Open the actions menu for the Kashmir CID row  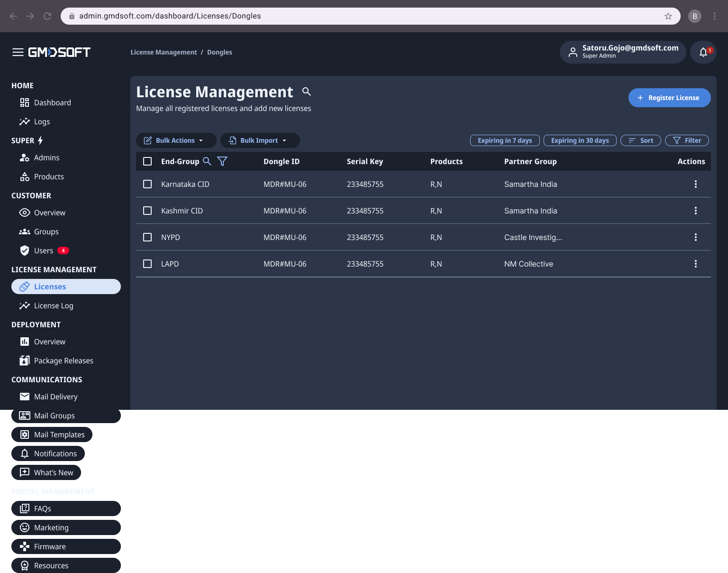click(x=696, y=211)
